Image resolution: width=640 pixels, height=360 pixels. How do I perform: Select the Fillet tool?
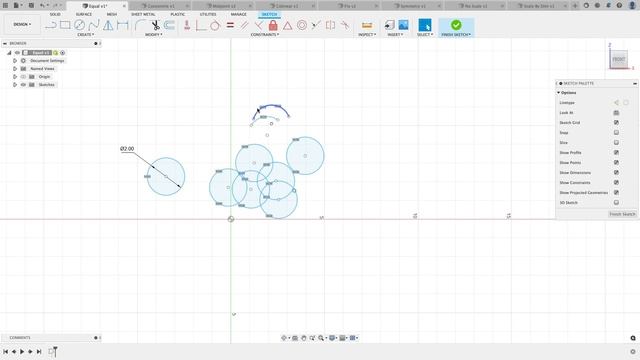click(140, 25)
